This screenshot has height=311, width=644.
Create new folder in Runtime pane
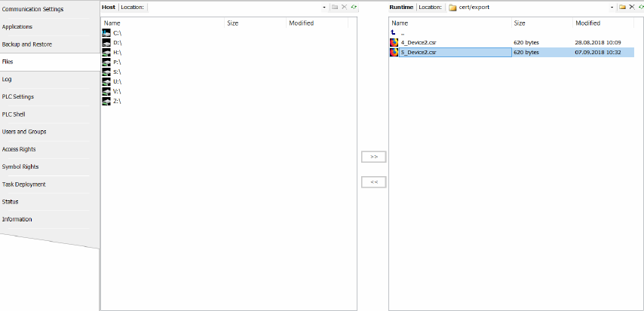click(622, 7)
